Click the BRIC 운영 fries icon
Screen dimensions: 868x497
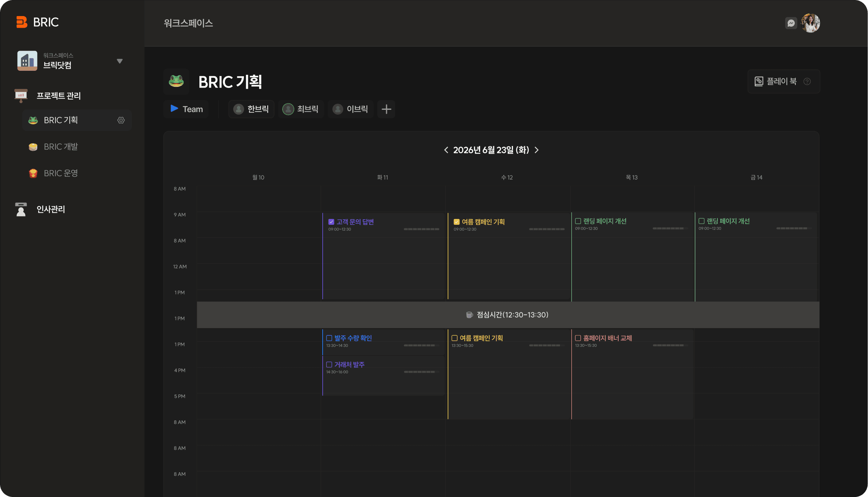point(33,173)
